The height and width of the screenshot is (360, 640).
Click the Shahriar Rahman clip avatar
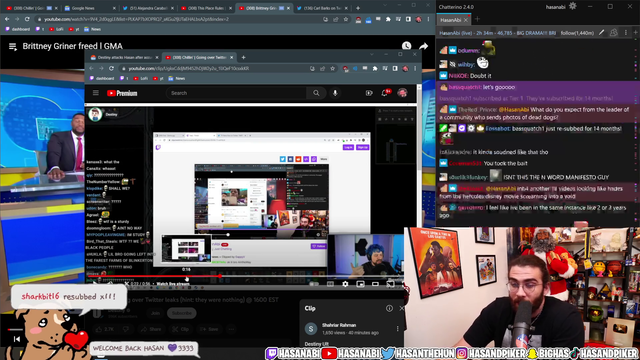(311, 329)
